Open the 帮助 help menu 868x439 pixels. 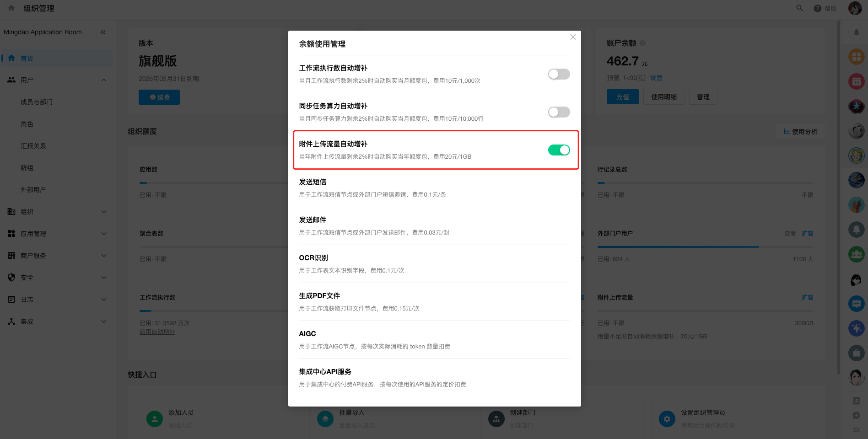pyautogui.click(x=825, y=8)
